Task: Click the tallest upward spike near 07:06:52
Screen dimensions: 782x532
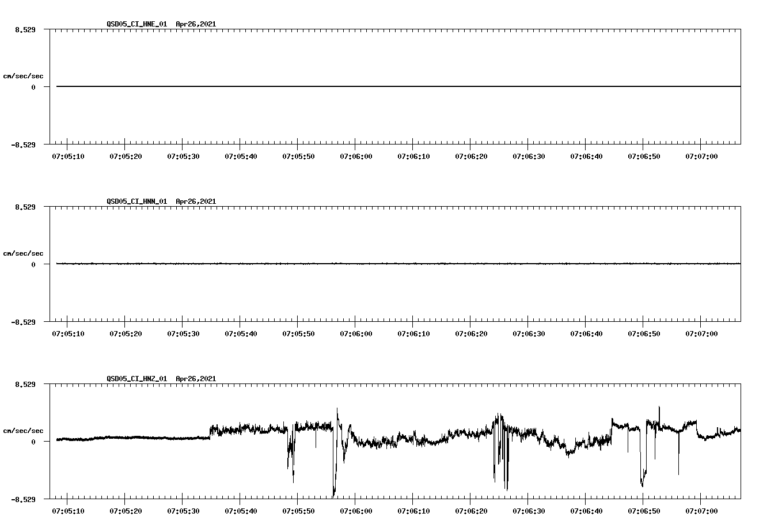Action: 659,409
